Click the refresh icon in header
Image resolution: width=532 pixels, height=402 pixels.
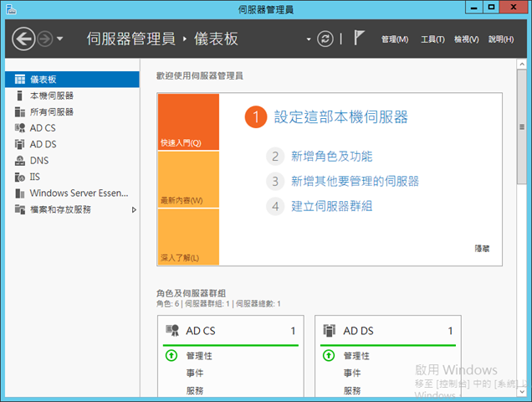[x=325, y=39]
